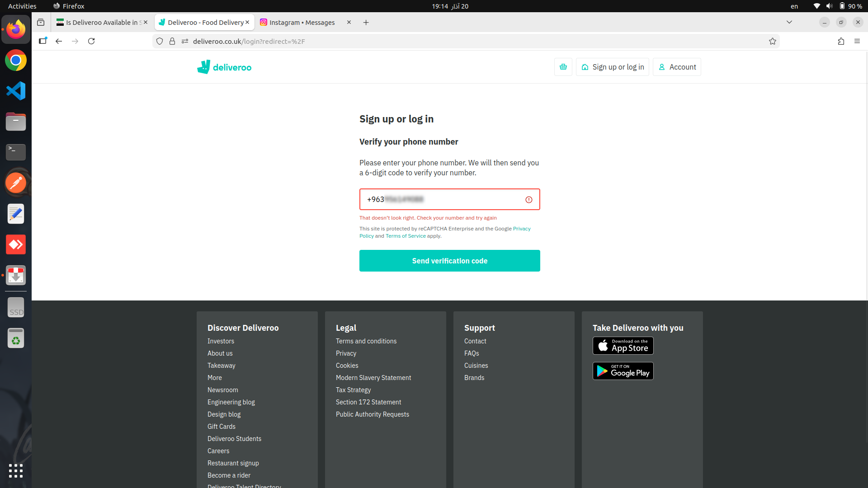
Task: Click the phone number input field
Action: 443,199
